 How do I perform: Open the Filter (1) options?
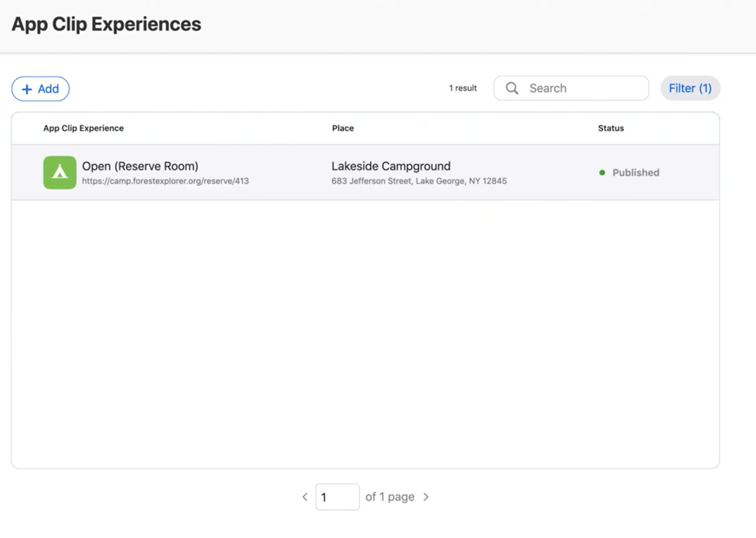[x=690, y=88]
